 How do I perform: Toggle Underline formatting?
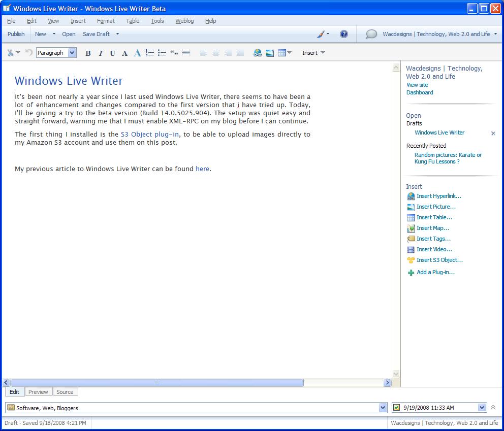pyautogui.click(x=112, y=53)
